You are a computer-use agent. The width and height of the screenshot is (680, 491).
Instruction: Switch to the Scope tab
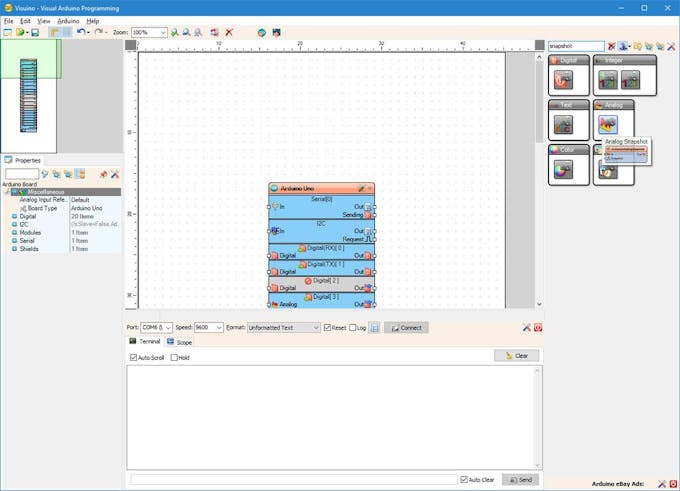point(180,342)
